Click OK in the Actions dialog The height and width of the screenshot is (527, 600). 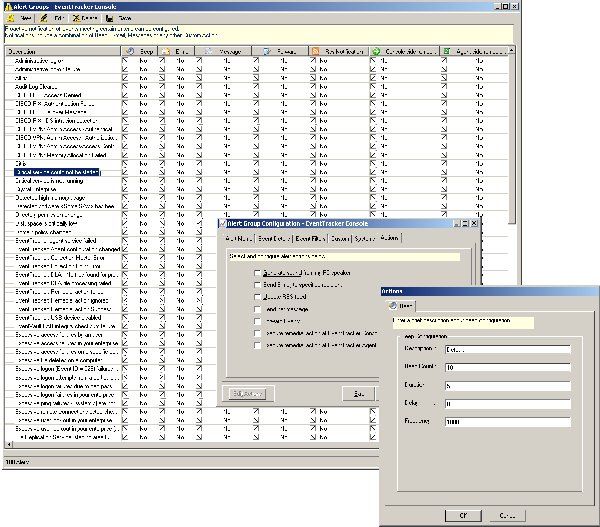pyautogui.click(x=463, y=515)
